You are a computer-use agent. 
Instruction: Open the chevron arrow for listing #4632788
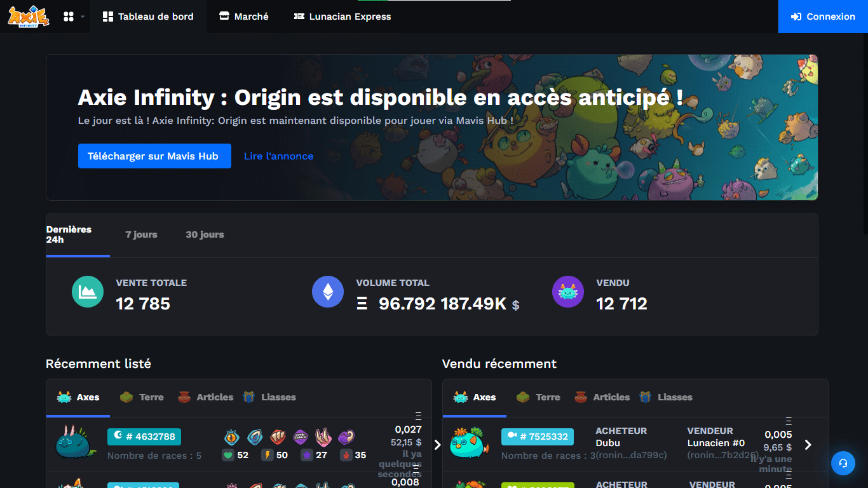[x=437, y=445]
